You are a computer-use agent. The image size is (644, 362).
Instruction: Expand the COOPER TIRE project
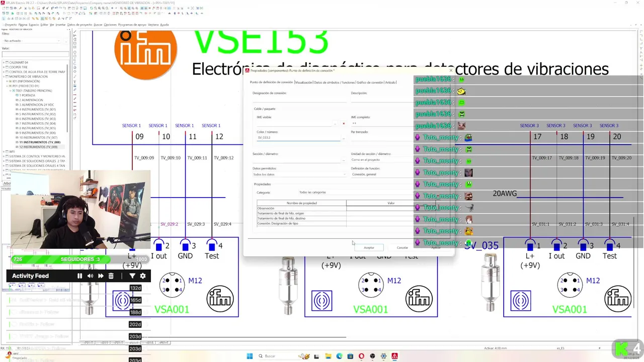click(x=4, y=67)
